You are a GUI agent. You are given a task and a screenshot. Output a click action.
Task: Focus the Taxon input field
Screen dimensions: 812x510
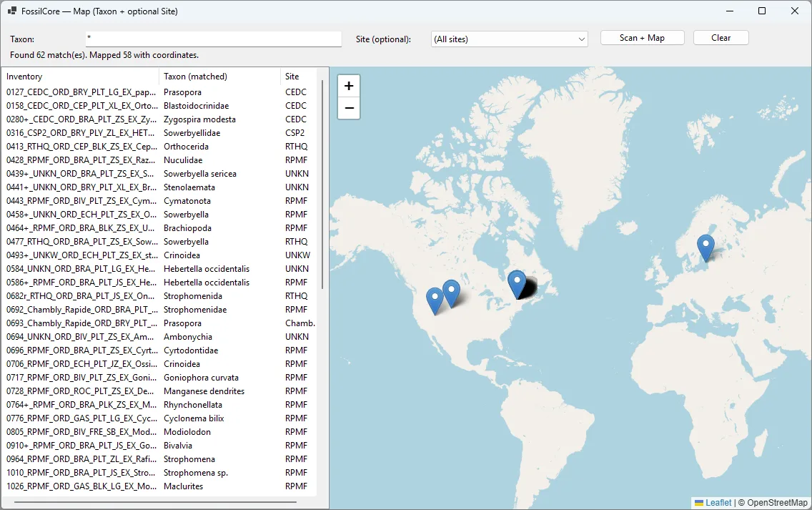pos(213,39)
